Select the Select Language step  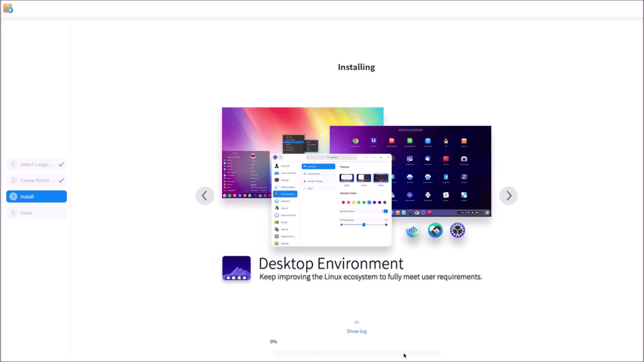pyautogui.click(x=36, y=165)
